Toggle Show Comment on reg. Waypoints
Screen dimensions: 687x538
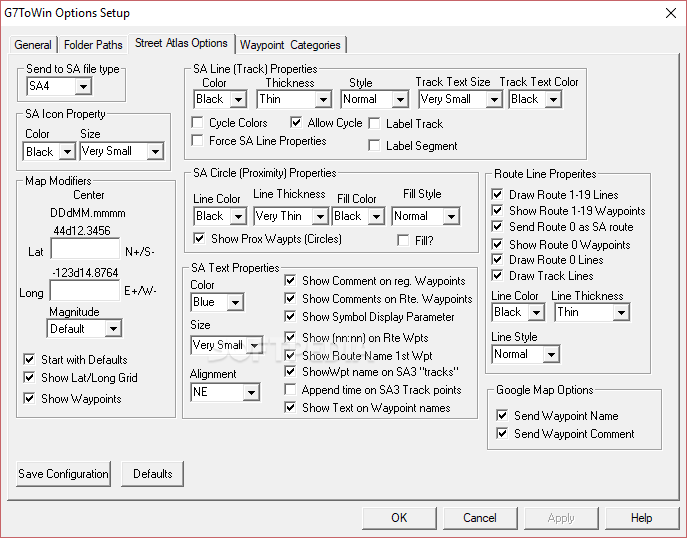pyautogui.click(x=290, y=281)
